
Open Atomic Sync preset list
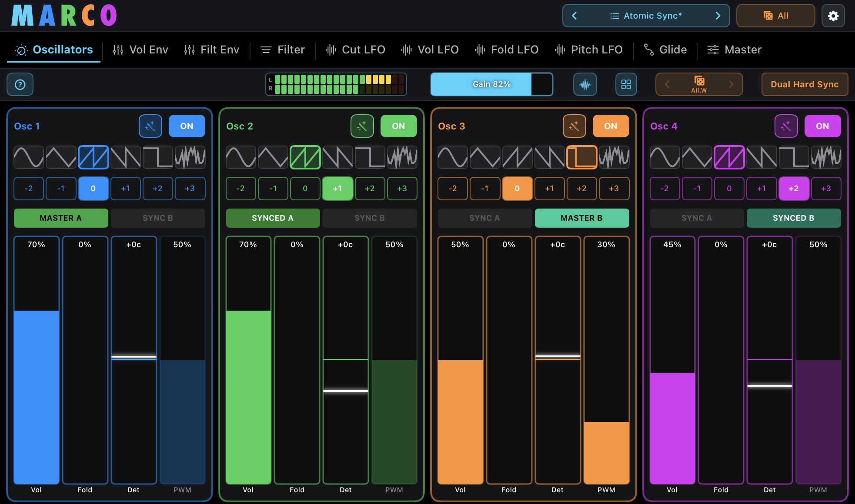[x=646, y=16]
